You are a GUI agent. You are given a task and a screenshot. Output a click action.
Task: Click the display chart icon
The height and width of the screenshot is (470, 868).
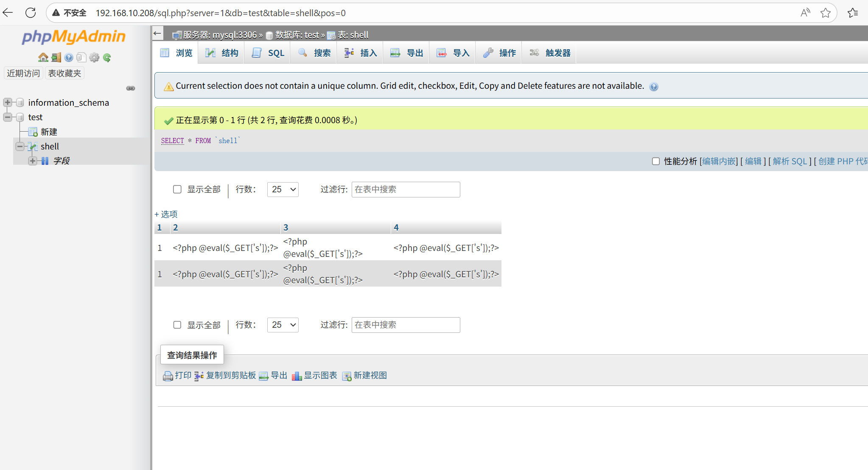click(297, 376)
